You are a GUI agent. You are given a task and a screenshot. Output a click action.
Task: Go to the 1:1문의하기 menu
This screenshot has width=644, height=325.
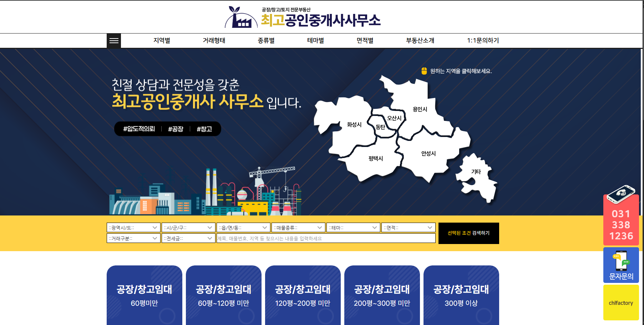point(483,41)
